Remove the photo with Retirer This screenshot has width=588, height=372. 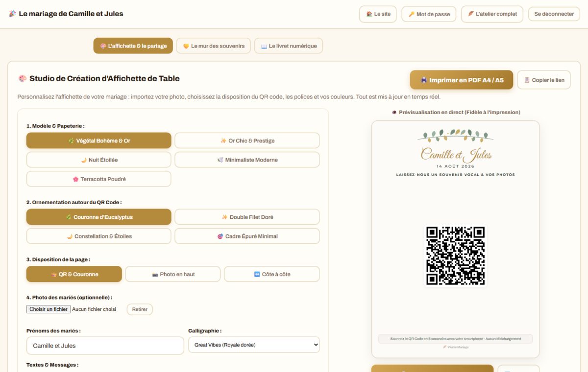point(140,309)
